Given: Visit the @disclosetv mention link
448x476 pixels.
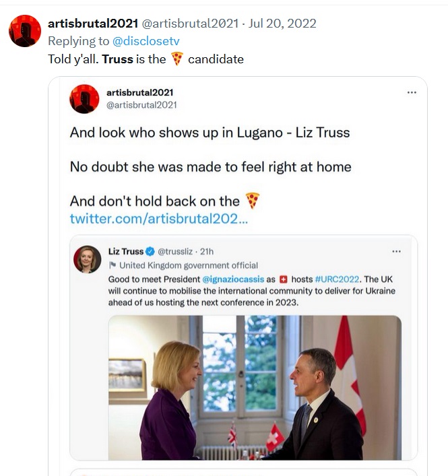Looking at the screenshot, I should tap(146, 41).
